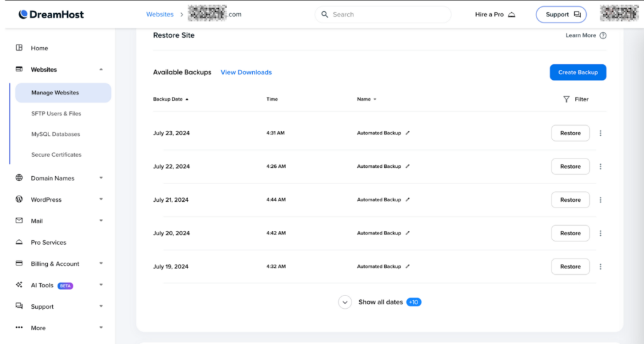The image size is (644, 344).
Task: Sort by Name column dropdown
Action: point(375,99)
